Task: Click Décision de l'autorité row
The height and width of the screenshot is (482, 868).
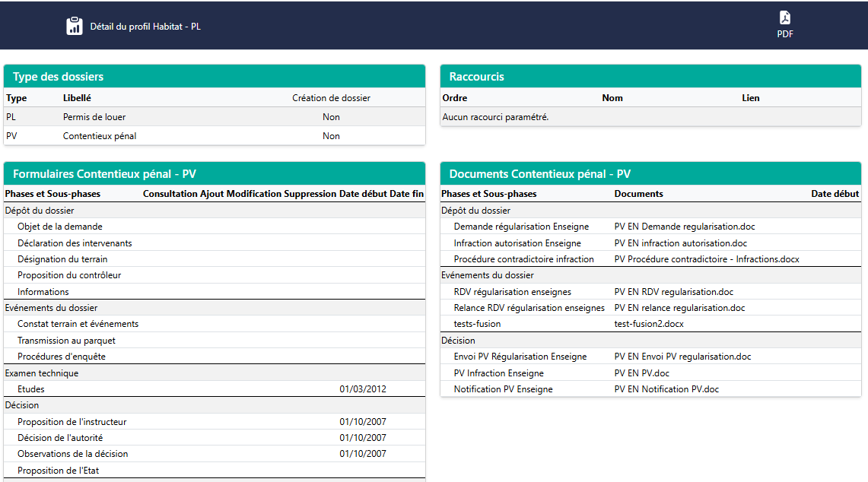Action: click(x=60, y=438)
